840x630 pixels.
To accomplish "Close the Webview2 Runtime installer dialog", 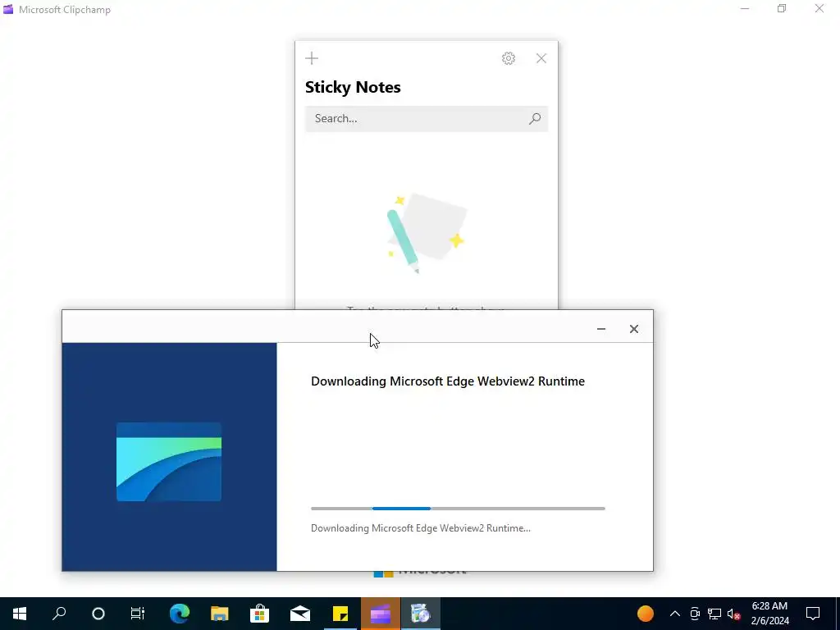I will pyautogui.click(x=634, y=329).
